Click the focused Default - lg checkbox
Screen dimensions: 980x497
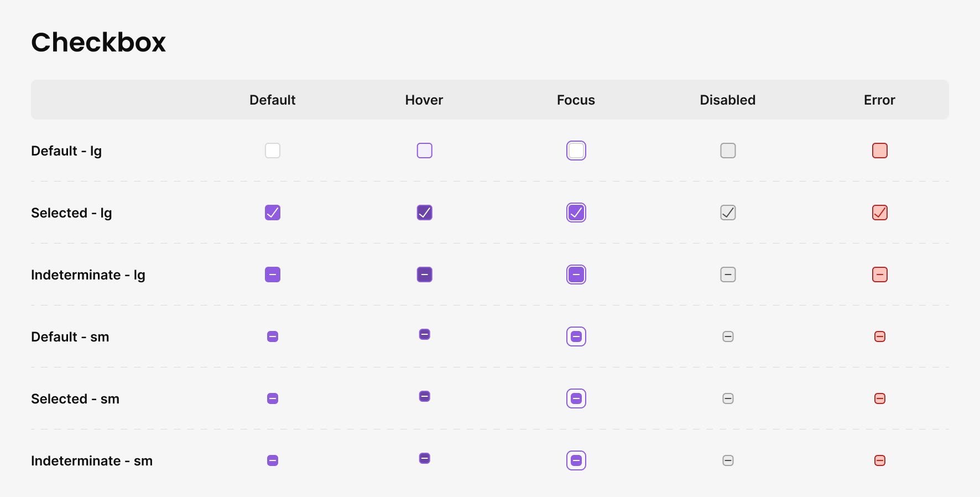coord(576,151)
